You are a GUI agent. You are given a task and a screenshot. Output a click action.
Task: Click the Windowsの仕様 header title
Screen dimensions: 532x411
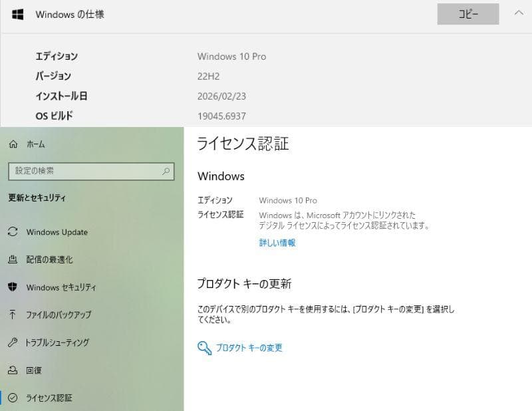tap(70, 14)
